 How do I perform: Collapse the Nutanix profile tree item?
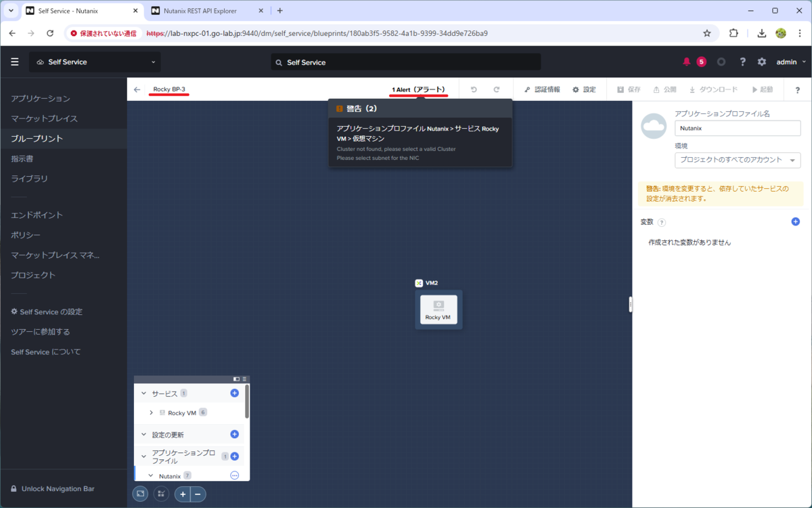click(151, 476)
